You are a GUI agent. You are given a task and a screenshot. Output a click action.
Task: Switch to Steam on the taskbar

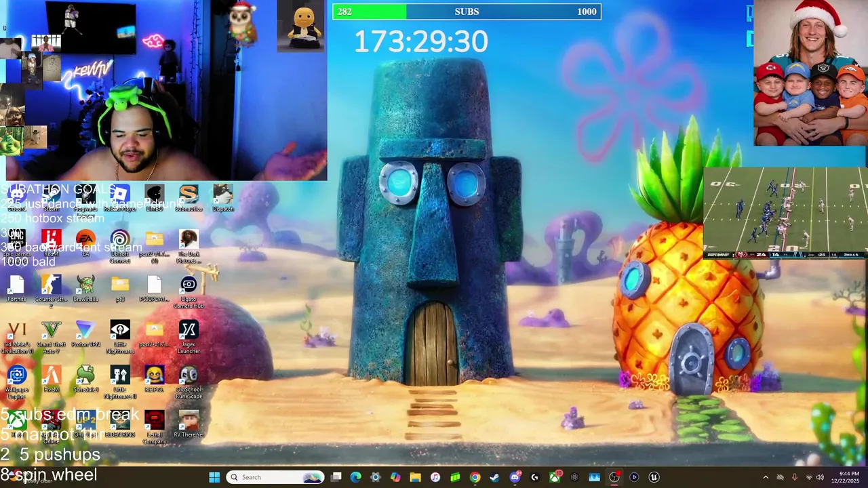click(495, 477)
